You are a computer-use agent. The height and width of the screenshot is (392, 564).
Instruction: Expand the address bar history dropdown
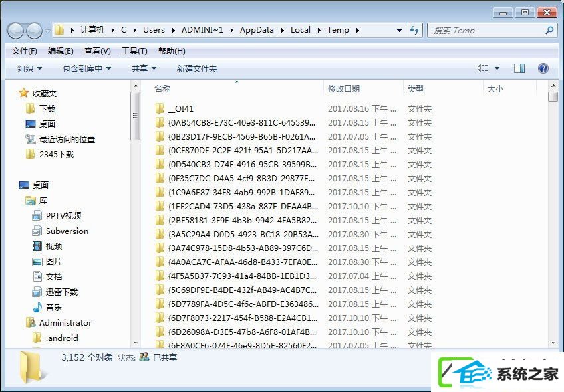coord(399,31)
